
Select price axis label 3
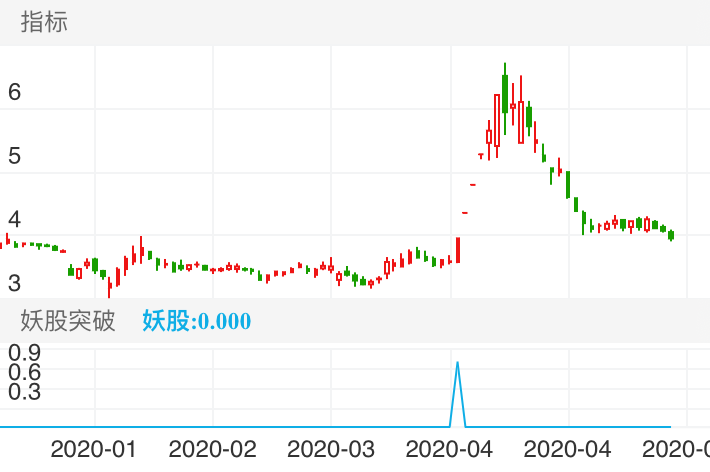(15, 282)
